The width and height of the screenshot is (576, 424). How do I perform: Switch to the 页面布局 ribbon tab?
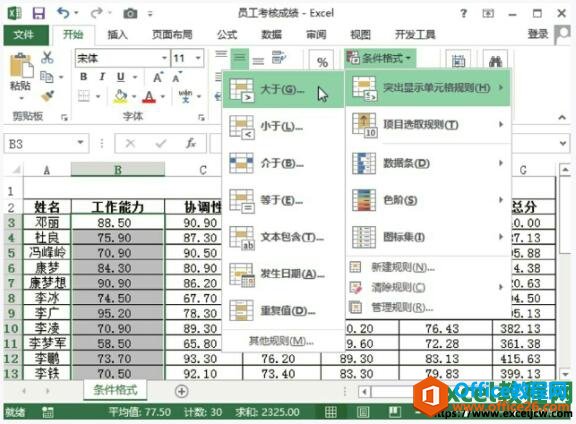173,35
